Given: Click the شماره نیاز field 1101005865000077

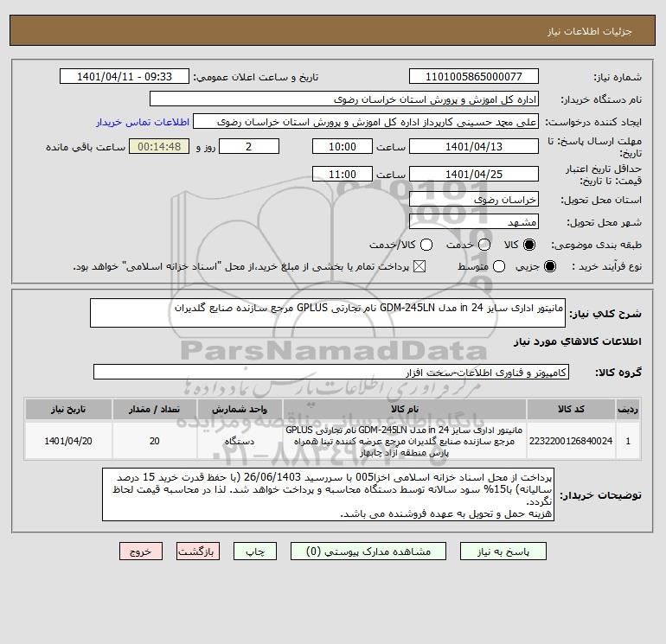Looking at the screenshot, I should (x=474, y=76).
